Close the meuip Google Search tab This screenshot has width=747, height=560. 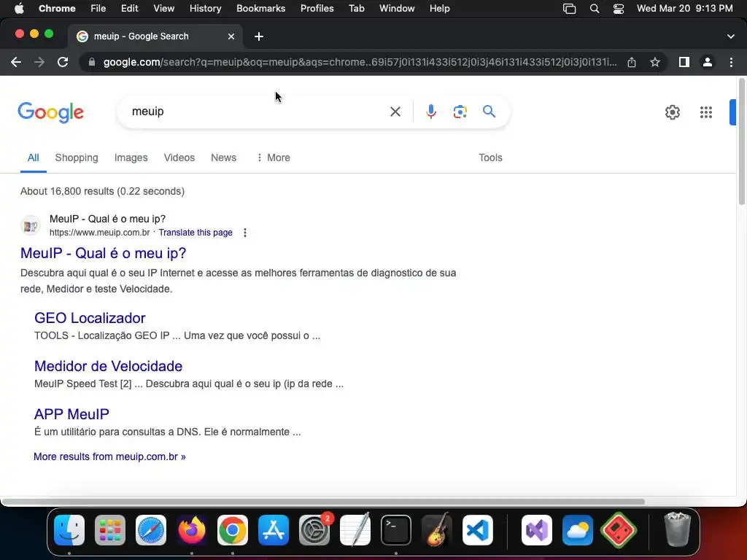(231, 36)
